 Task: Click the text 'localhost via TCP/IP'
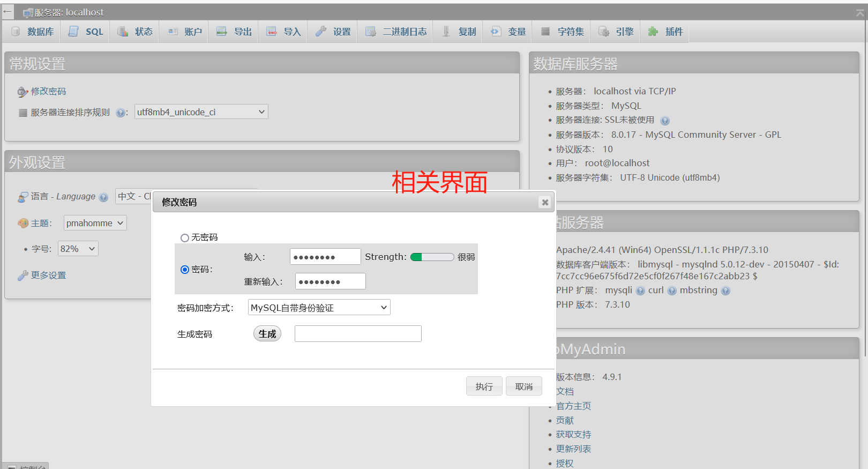click(x=635, y=92)
